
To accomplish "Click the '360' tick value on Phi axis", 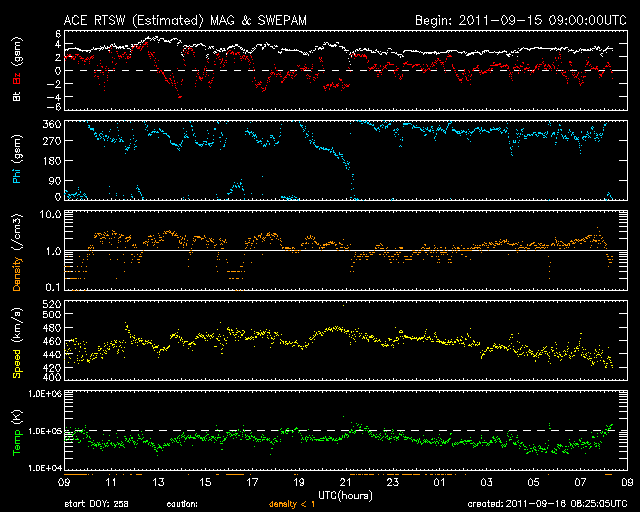I will (x=52, y=124).
